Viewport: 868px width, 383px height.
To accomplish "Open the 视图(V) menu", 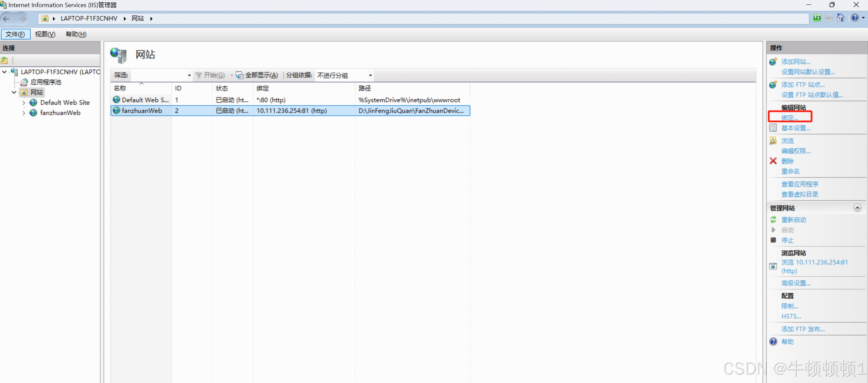I will click(45, 34).
